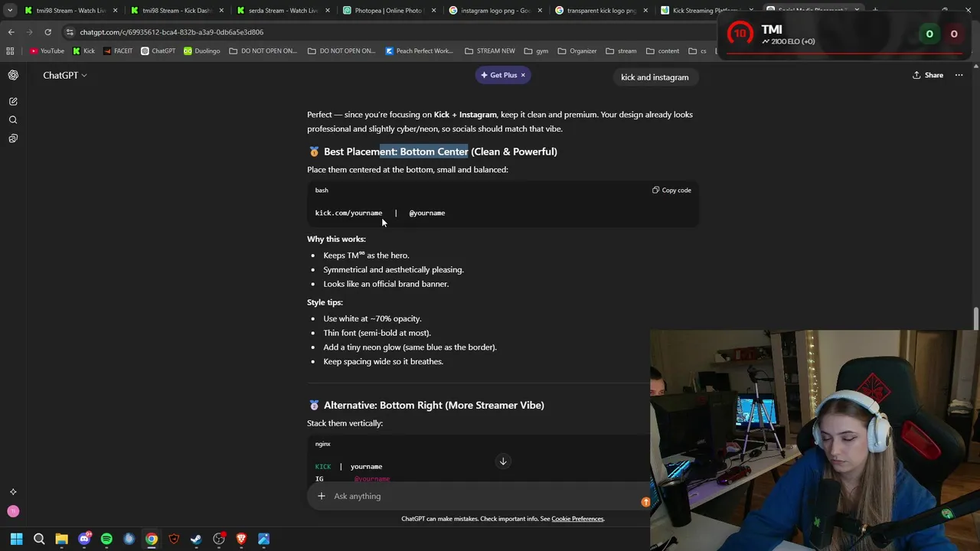Click the plus attach icon in message box
This screenshot has width=980, height=551.
[x=322, y=496]
